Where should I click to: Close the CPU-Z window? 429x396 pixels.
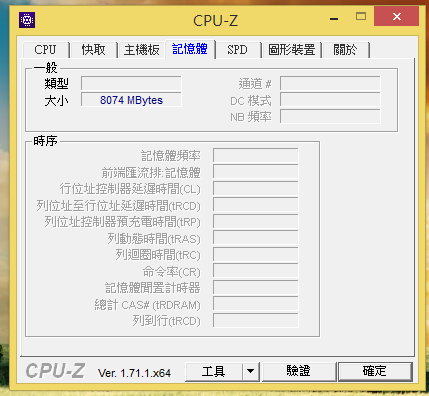(x=396, y=16)
